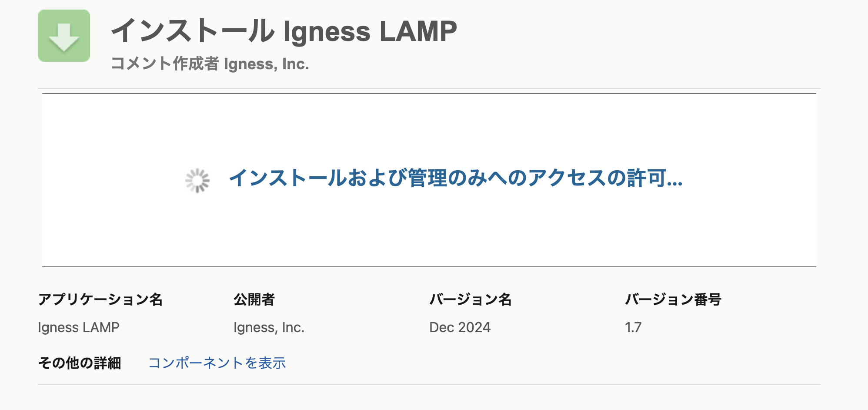Click the Igness, Inc. value under 公開者

point(269,327)
